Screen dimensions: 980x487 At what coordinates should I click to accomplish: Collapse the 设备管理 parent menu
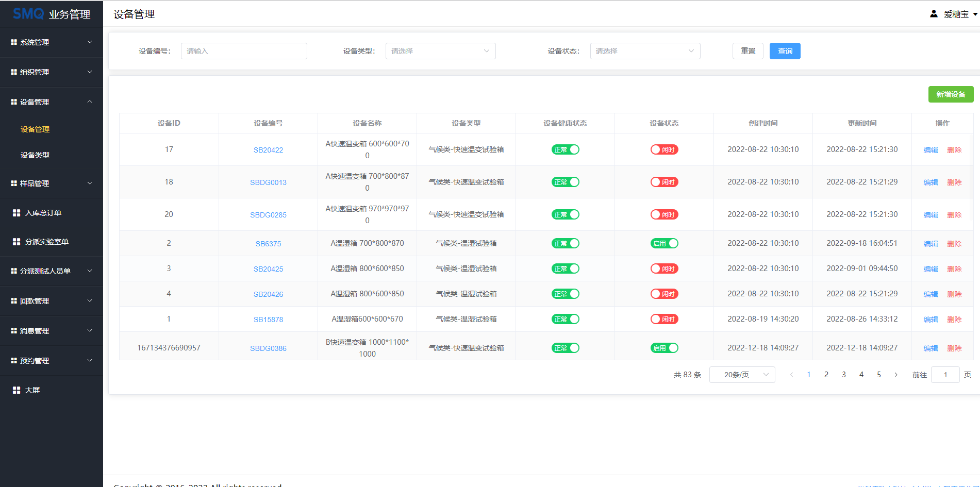coord(52,102)
